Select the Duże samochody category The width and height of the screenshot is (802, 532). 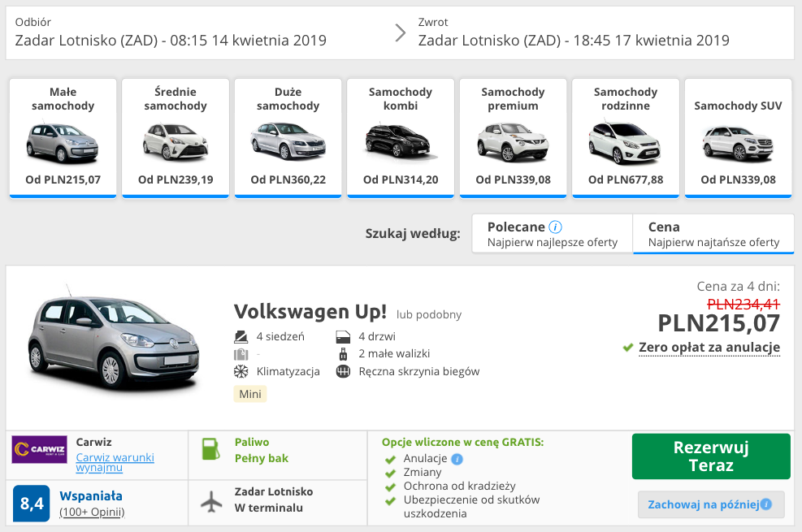point(288,138)
